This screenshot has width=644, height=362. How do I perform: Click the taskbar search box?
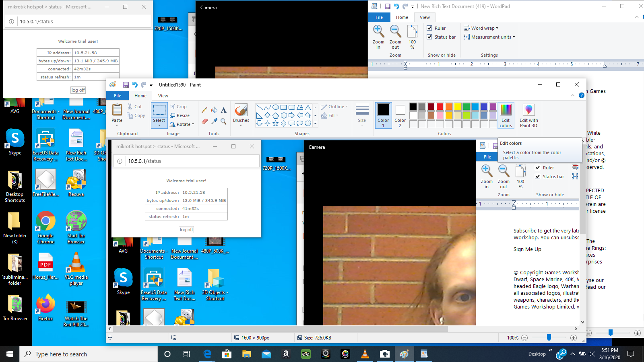(89, 354)
